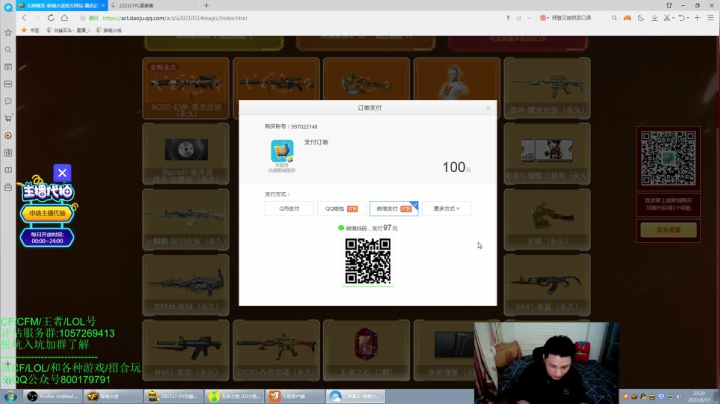Click the 申请主播代抽 yellow button
720x404 pixels.
(x=47, y=213)
